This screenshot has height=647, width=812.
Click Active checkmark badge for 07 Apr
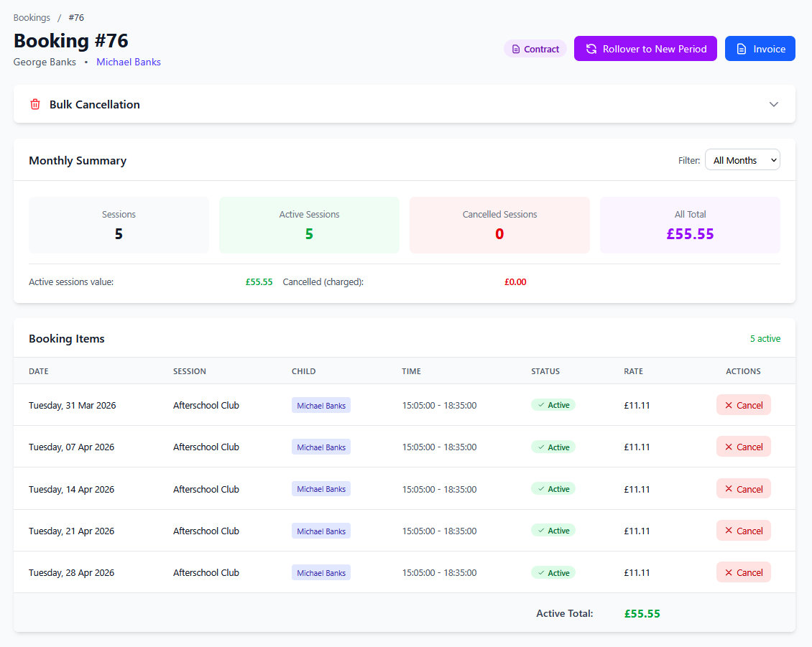(553, 447)
